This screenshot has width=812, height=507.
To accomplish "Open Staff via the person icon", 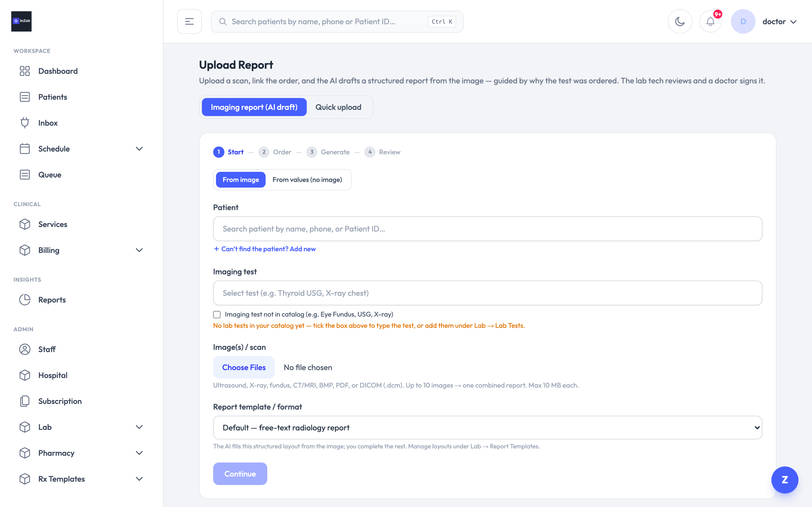I will point(25,349).
